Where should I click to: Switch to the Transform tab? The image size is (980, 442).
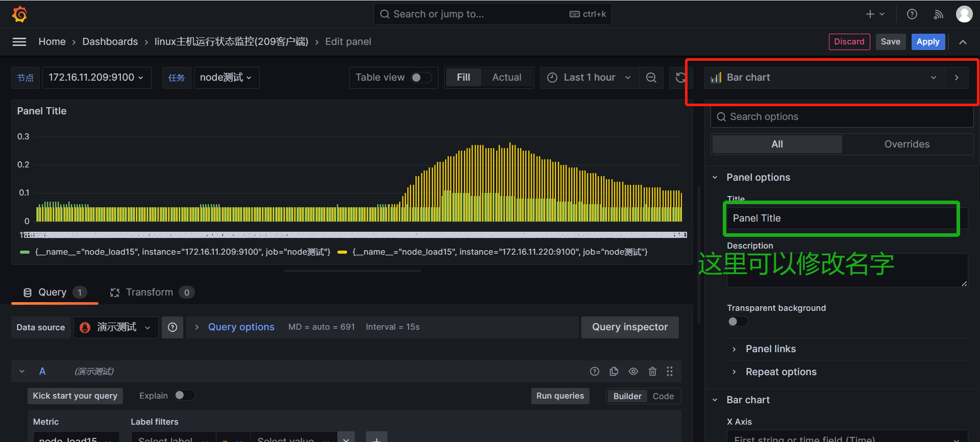click(150, 292)
